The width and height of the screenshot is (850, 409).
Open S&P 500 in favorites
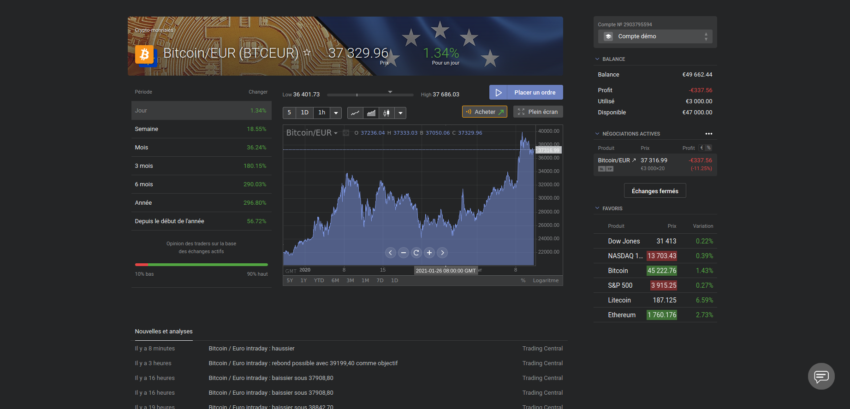[x=655, y=285]
